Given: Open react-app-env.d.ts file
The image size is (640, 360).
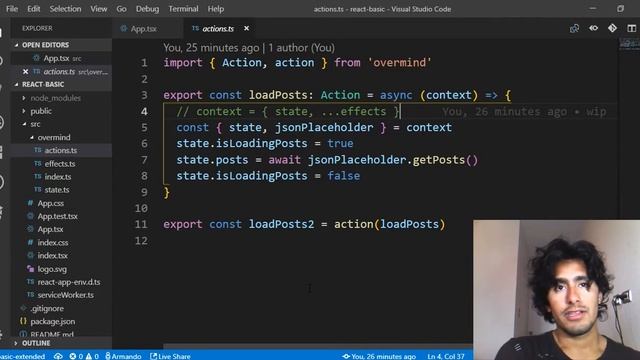Looking at the screenshot, I should [x=69, y=282].
